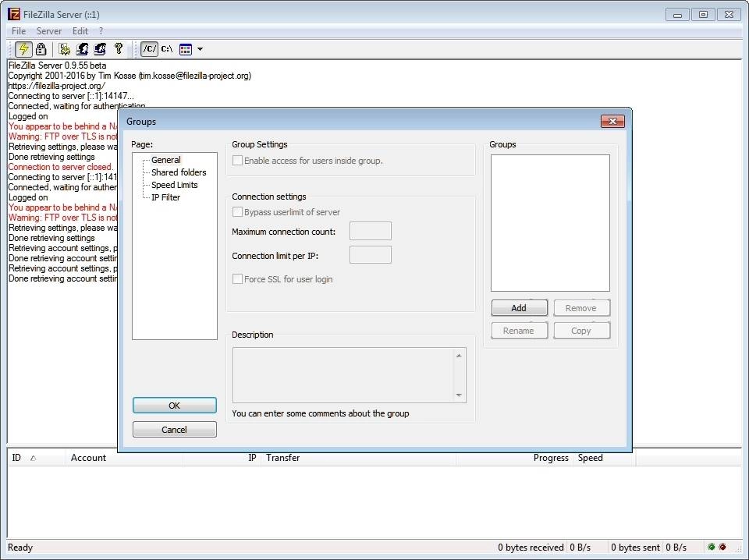The image size is (749, 560).
Task: Click the Progress column header
Action: coord(514,458)
